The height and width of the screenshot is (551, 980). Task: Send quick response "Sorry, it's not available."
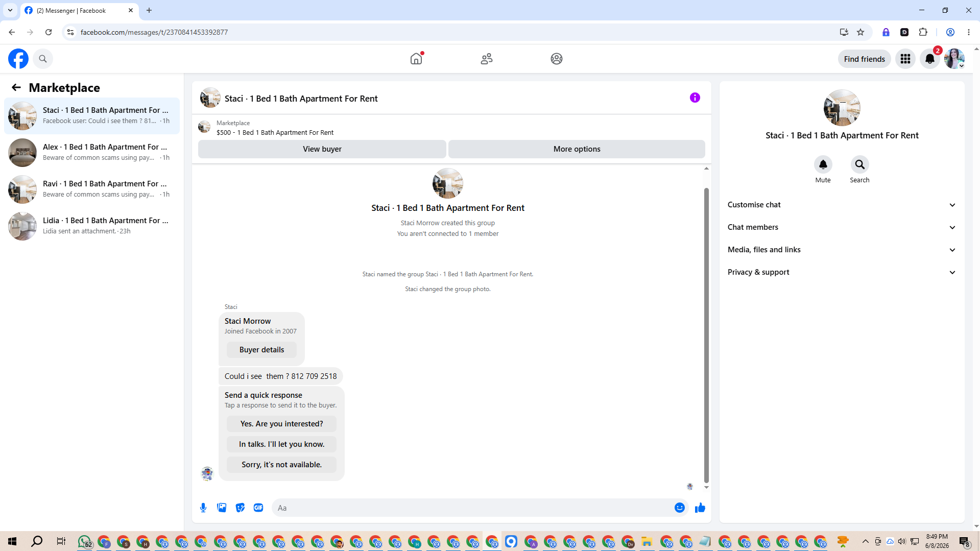[281, 465]
